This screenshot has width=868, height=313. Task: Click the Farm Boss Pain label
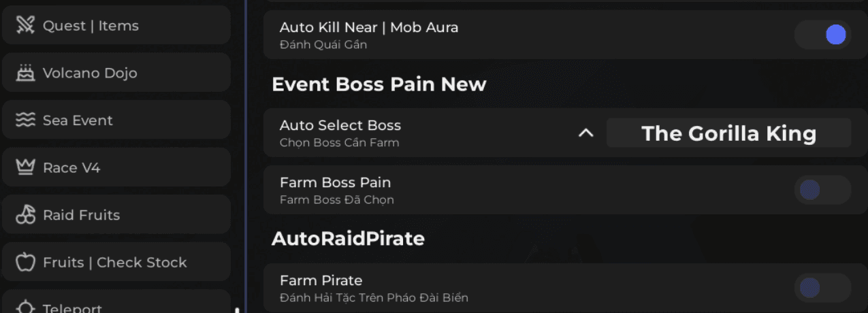[335, 183]
